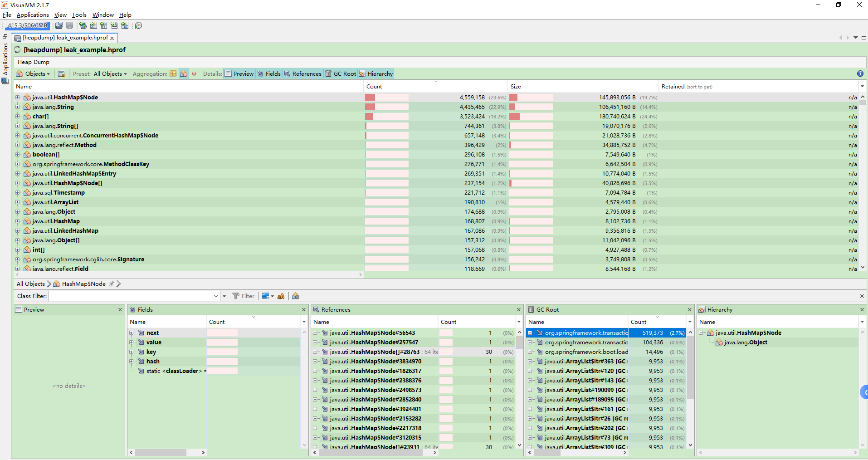Expand the 'key' field row
Image resolution: width=868 pixels, height=460 pixels.
pos(132,352)
